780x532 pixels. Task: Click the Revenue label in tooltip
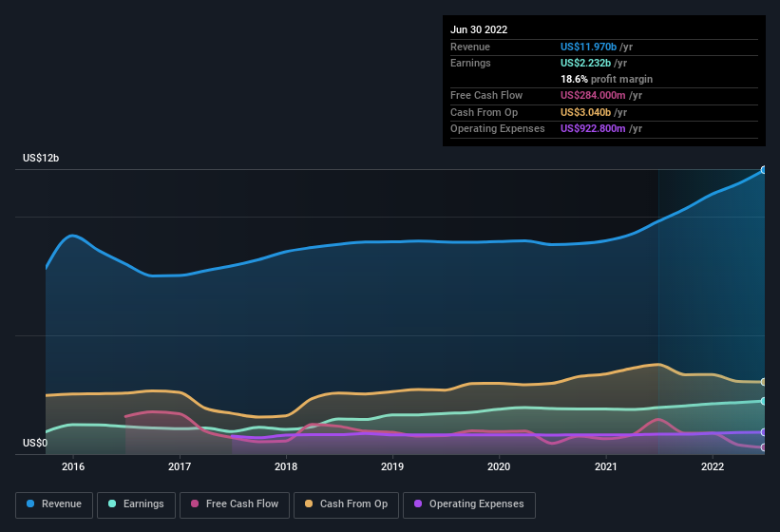(470, 47)
